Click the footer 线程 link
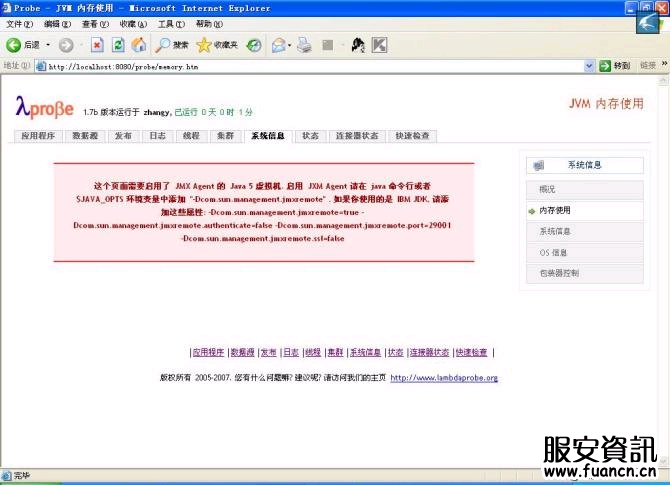 [x=313, y=352]
